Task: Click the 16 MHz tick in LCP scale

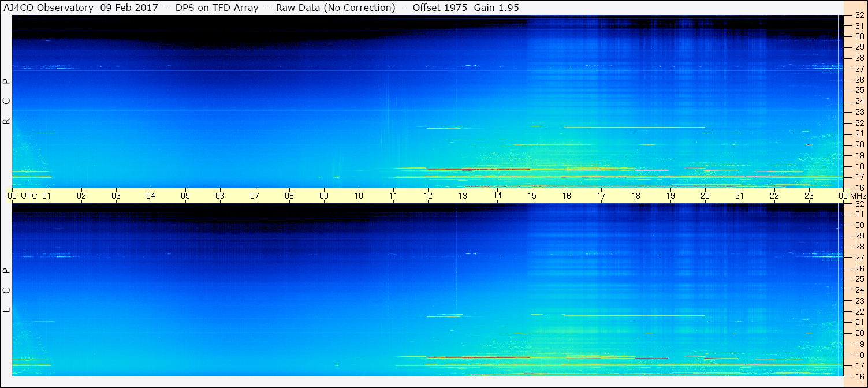Action: [x=859, y=375]
